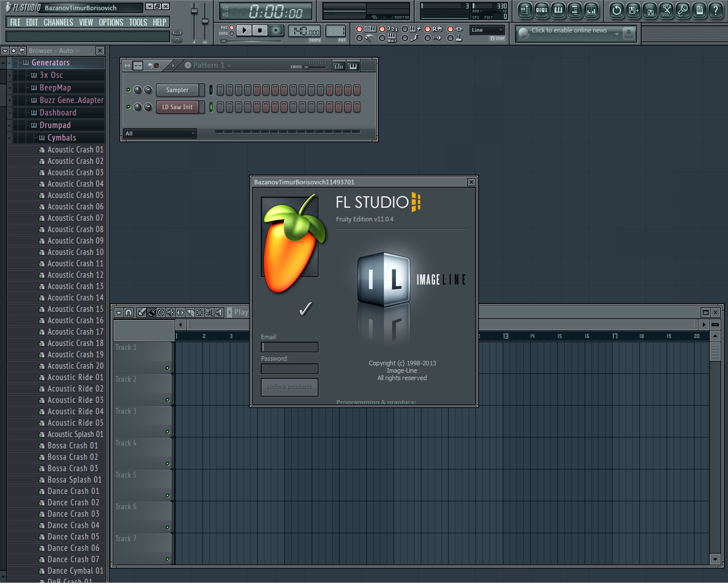Start playback with the play button
Screen dimensions: 728x585
(x=244, y=30)
